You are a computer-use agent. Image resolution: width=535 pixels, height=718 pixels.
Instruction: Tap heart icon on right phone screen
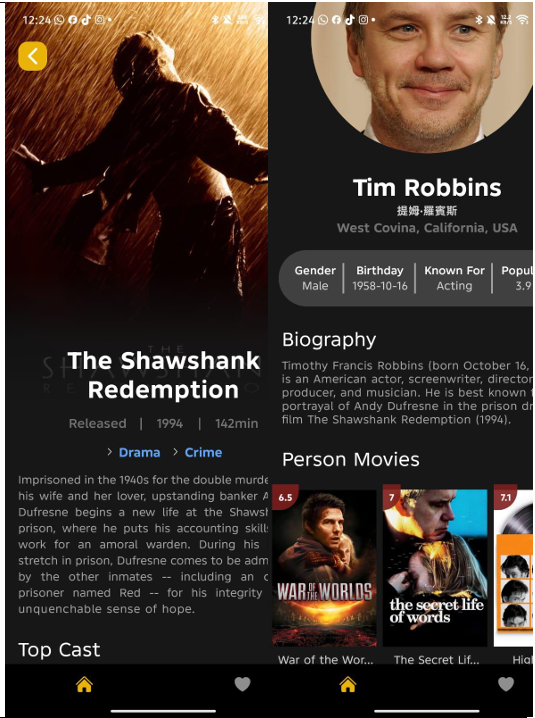(x=506, y=685)
